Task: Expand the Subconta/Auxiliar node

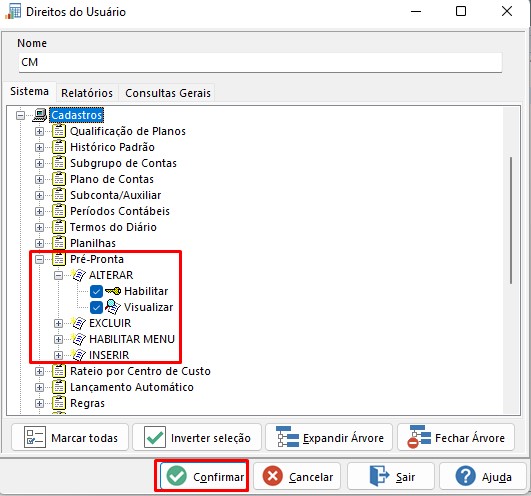Action: (39, 195)
